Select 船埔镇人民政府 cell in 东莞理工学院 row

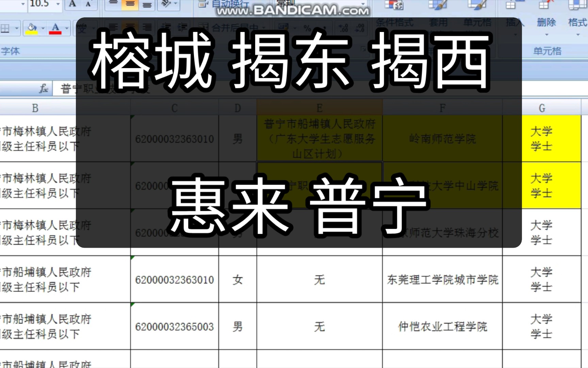[x=65, y=279]
